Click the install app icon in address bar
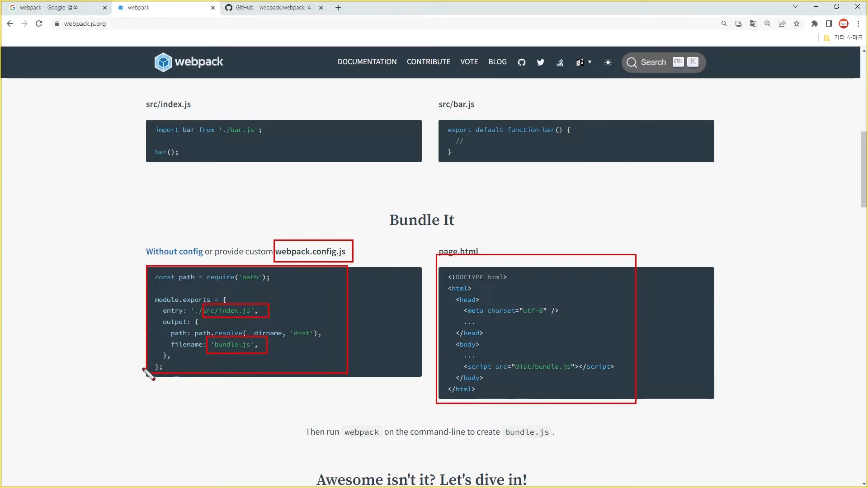Screen dimensions: 868x488 pyautogui.click(x=739, y=23)
